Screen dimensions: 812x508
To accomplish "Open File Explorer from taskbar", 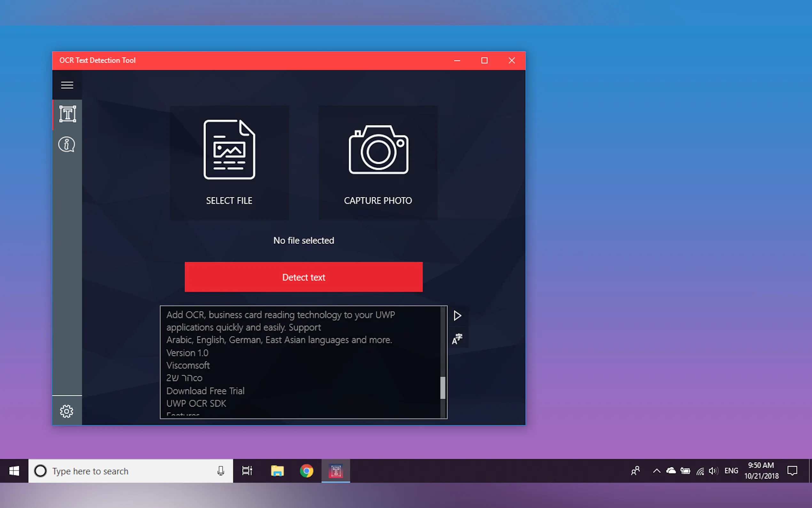I will coord(277,471).
